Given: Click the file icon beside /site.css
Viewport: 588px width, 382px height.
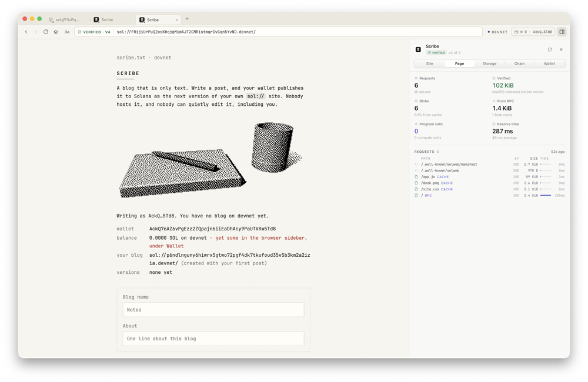Looking at the screenshot, I should coord(416,189).
